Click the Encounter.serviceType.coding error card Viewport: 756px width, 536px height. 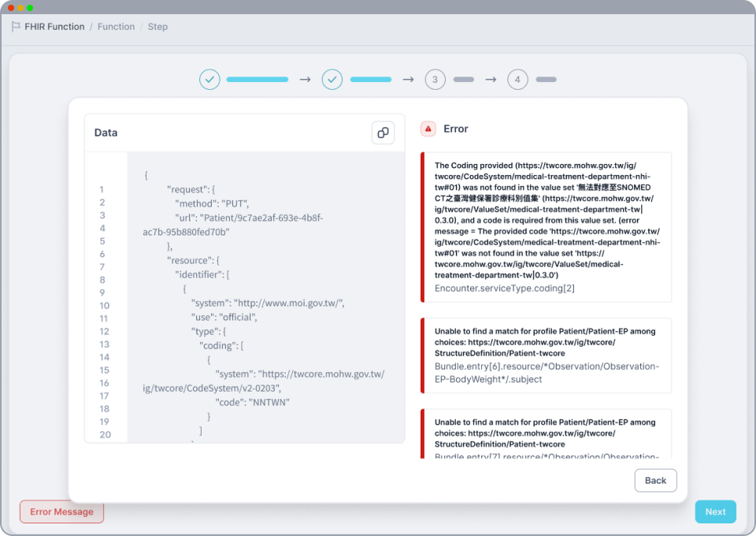546,227
